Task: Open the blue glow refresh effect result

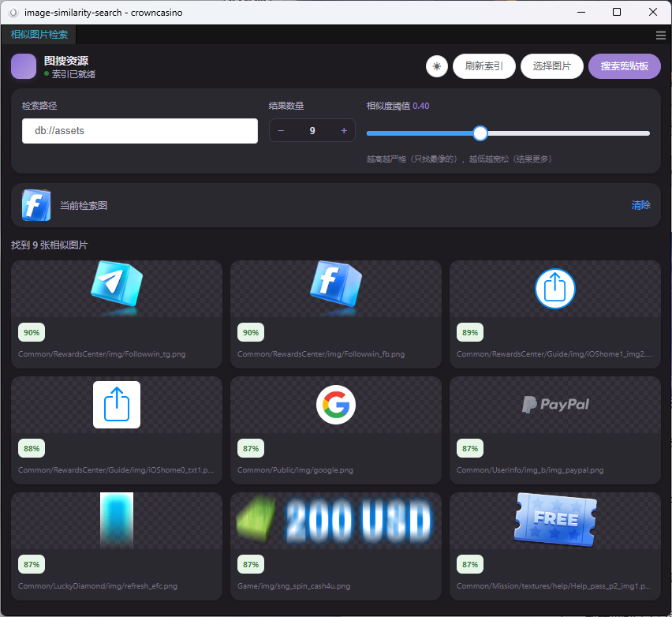Action: coord(117,521)
